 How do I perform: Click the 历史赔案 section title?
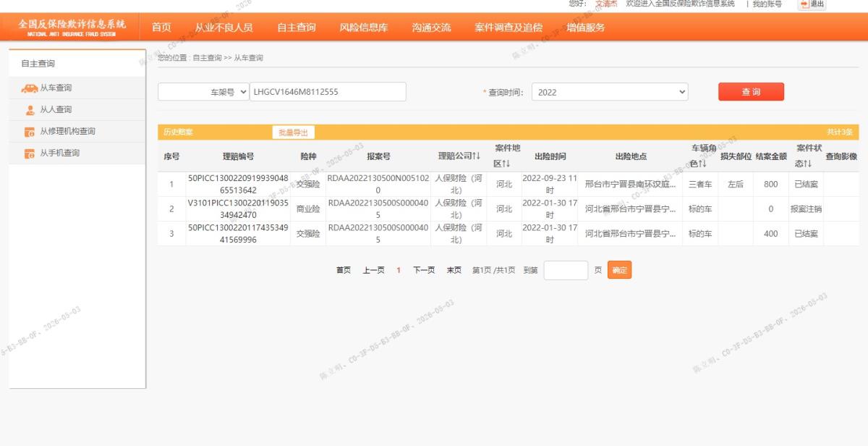[x=178, y=132]
